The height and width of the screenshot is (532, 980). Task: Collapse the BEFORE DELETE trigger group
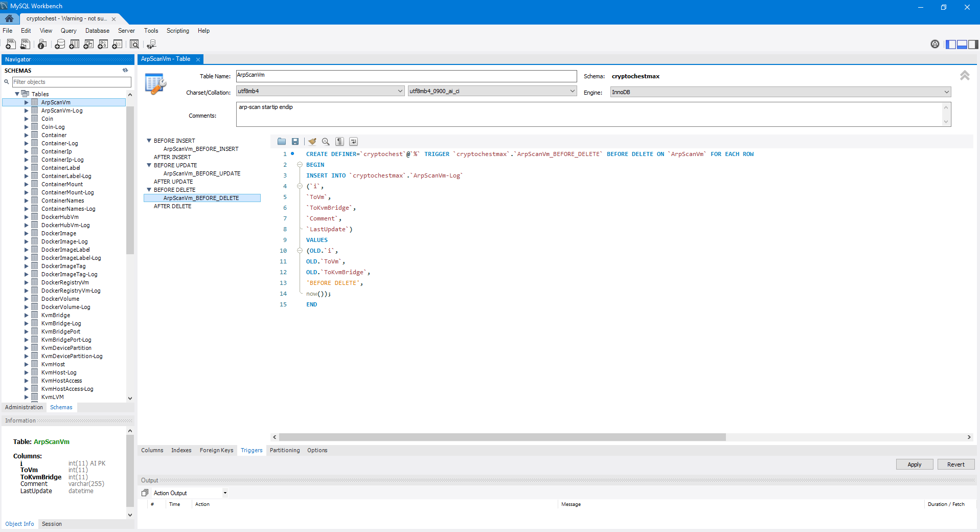click(x=149, y=190)
